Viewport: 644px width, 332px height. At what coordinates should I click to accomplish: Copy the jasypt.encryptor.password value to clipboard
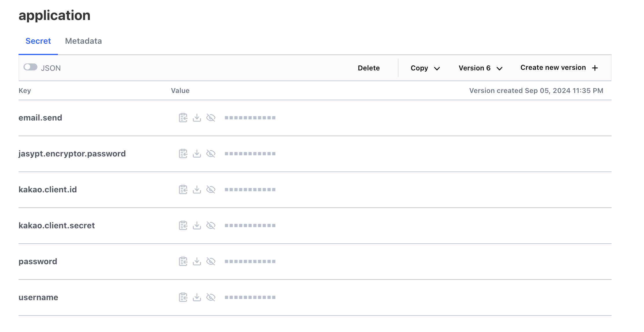click(x=183, y=154)
